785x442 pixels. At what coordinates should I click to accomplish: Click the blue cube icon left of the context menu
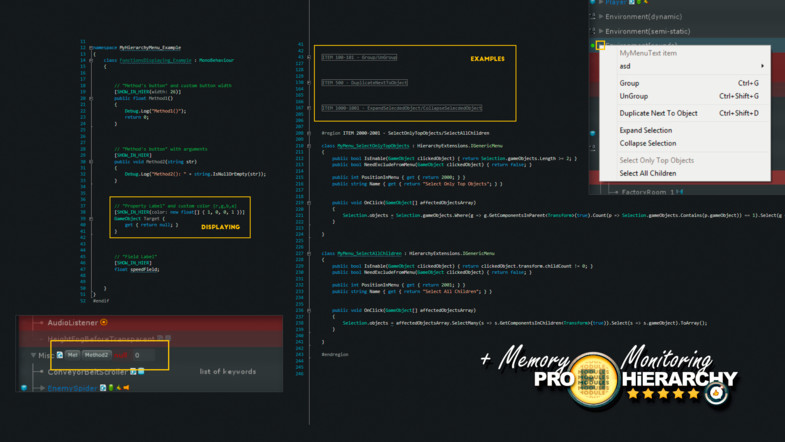tap(593, 133)
